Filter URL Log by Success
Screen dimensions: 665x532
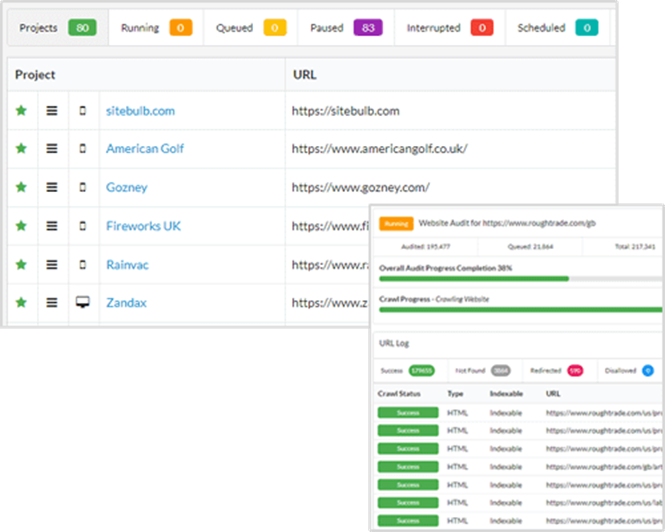(408, 370)
